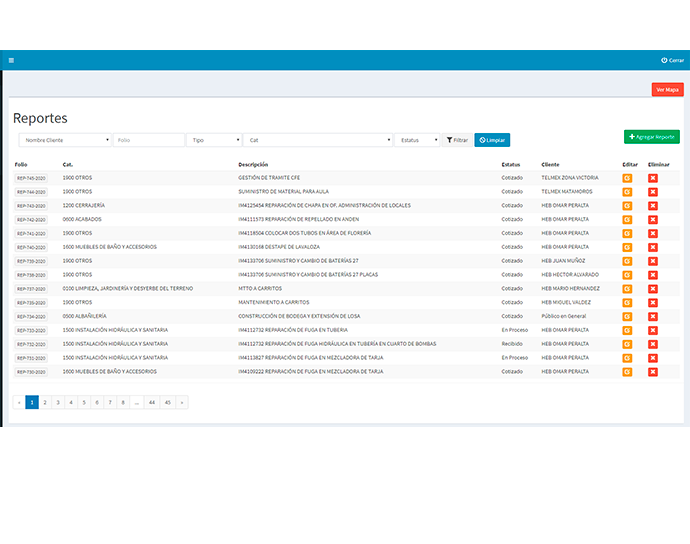Delete report REP-740-2020
Image resolution: width=690 pixels, height=544 pixels.
653,247
